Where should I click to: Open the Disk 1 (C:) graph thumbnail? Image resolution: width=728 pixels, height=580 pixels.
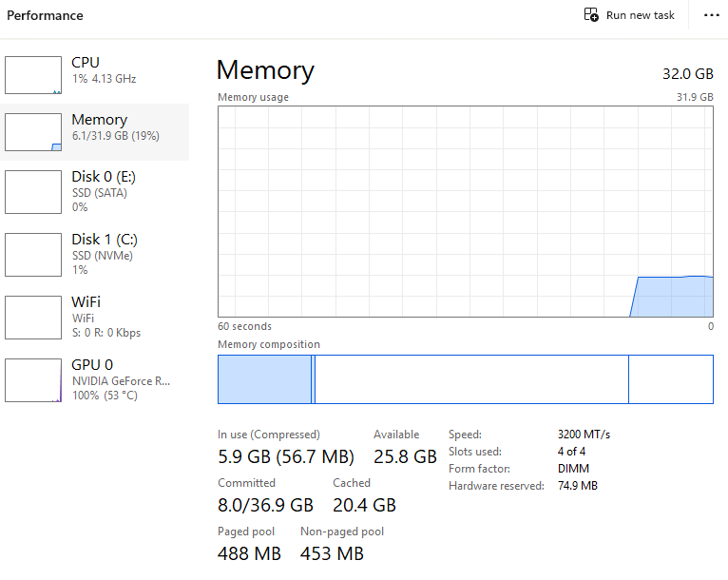coord(33,255)
